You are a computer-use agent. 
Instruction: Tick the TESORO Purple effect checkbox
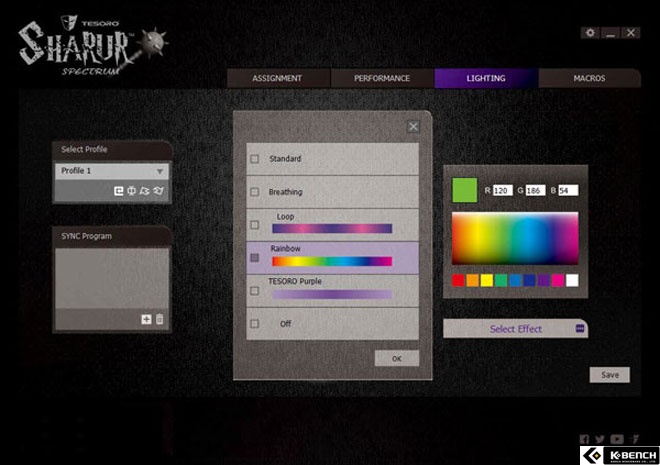[255, 291]
